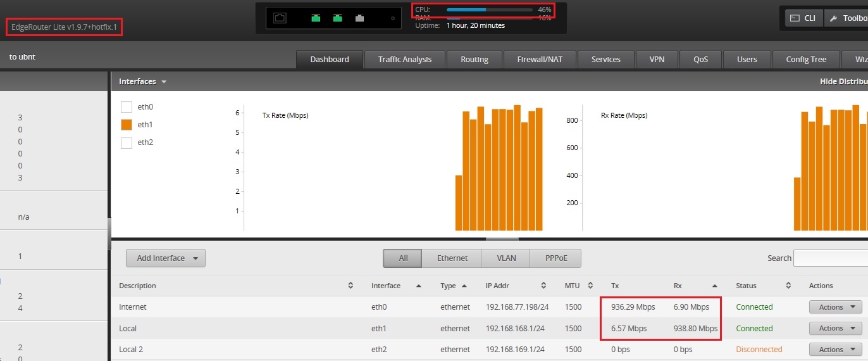Enable the eth0 chart checkbox

pyautogui.click(x=126, y=107)
